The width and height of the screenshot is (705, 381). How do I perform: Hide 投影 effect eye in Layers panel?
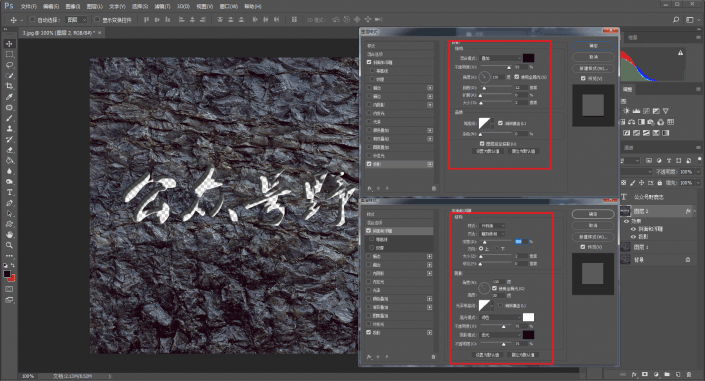[634, 237]
